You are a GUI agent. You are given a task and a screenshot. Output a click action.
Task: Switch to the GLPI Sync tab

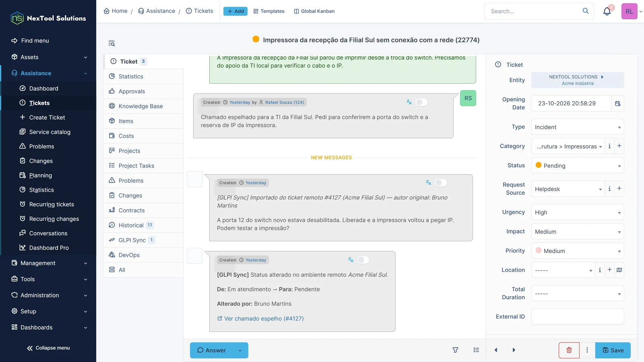coord(143,240)
